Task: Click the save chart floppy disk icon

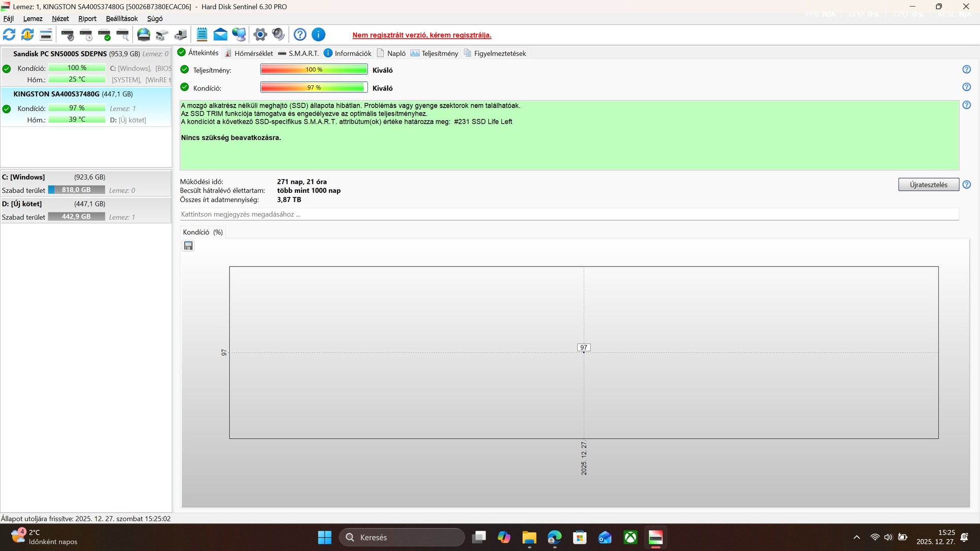Action: 188,246
